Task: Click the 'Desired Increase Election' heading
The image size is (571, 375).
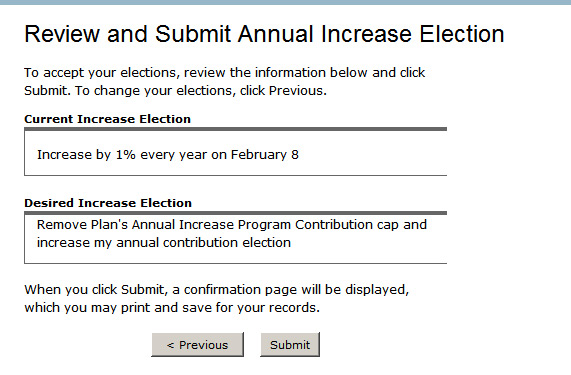Action: coord(108,203)
